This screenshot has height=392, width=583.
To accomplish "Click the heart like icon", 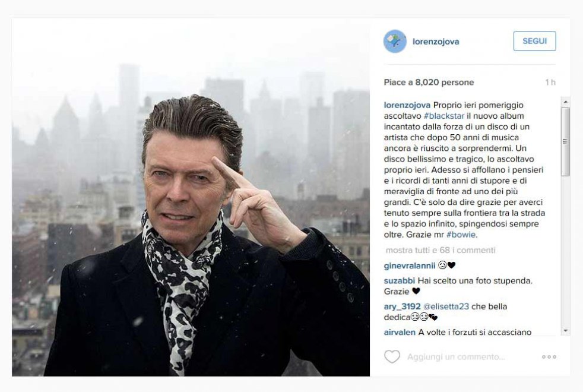I will pyautogui.click(x=392, y=357).
